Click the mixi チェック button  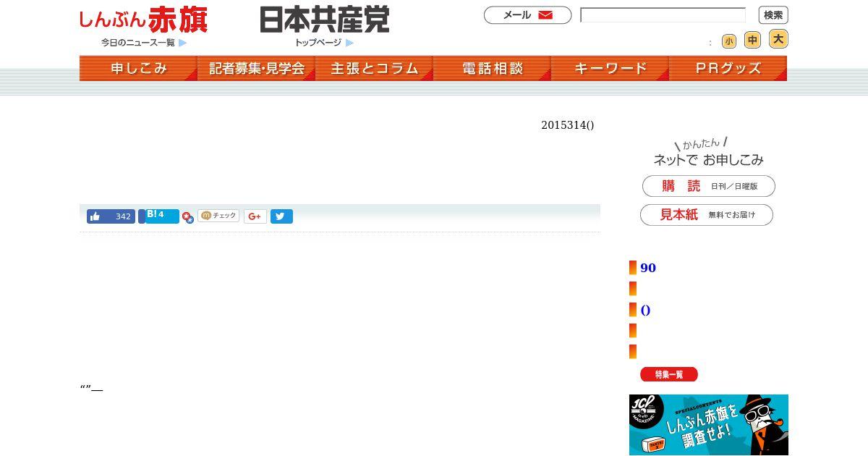click(x=218, y=216)
